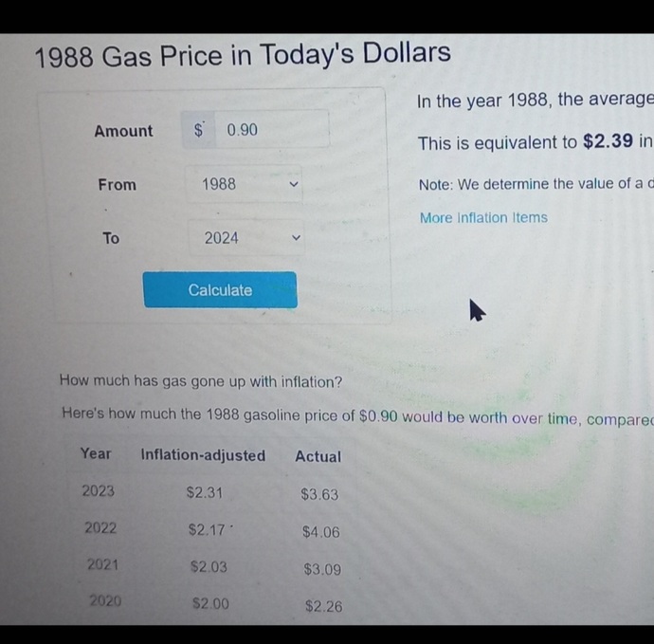
Task: Expand the To year dropdown showing 2024
Action: pos(246,238)
